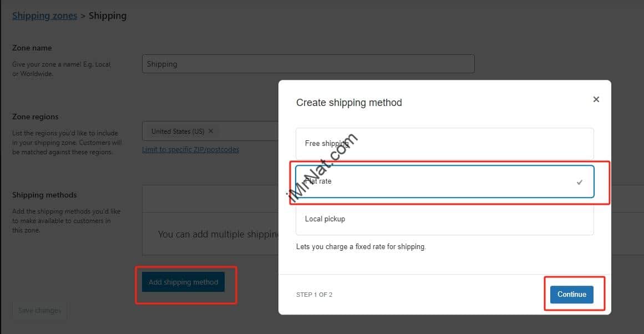Click the Save changes button

[x=39, y=311]
